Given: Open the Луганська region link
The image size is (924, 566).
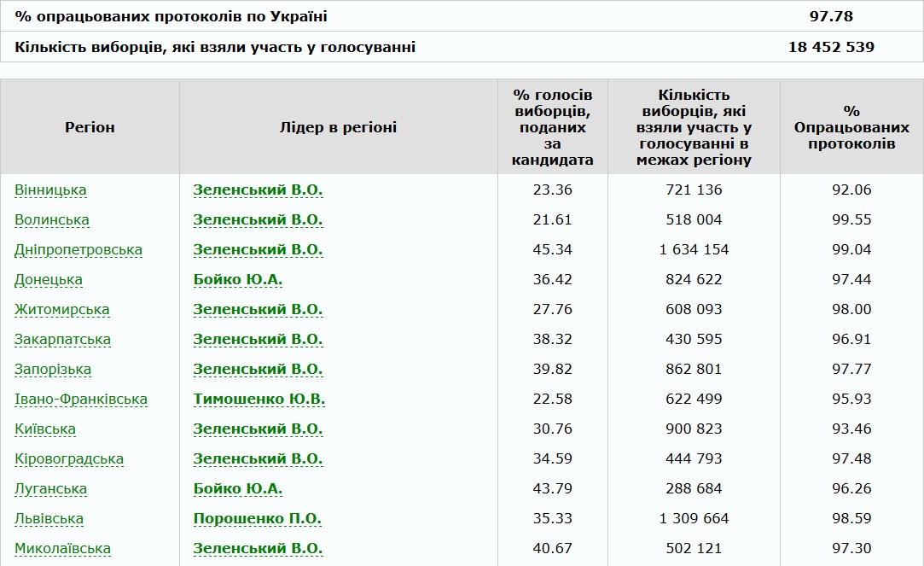Looking at the screenshot, I should (x=51, y=489).
